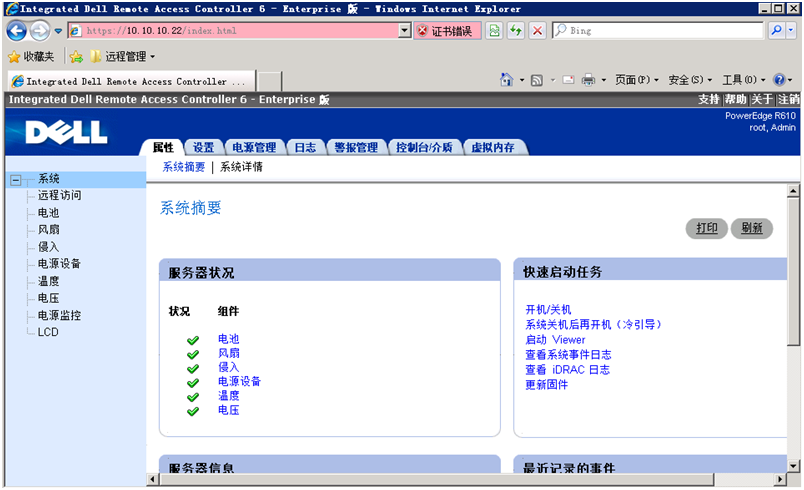Click the 关于 link in iDRAC header
Viewport: 804px width, 490px height.
[761, 99]
